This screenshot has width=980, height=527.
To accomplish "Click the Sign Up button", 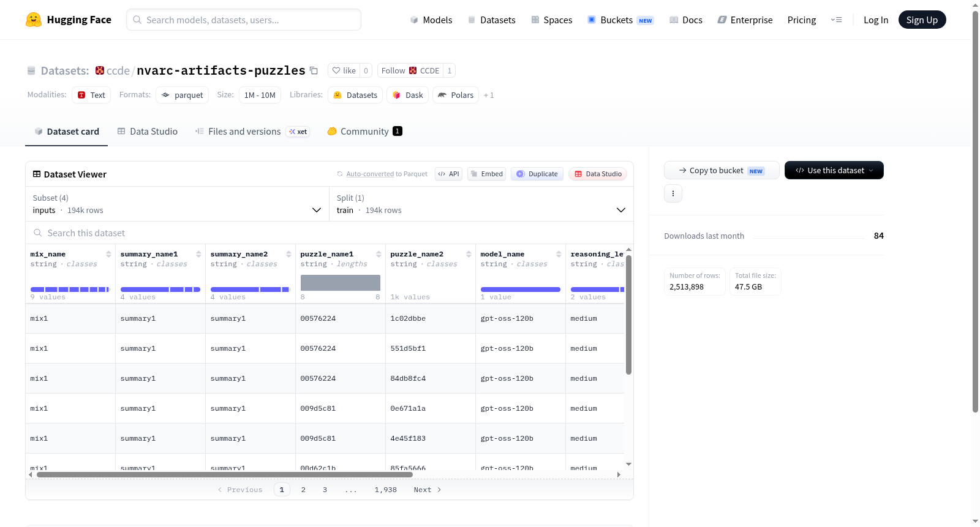I will [x=922, y=20].
